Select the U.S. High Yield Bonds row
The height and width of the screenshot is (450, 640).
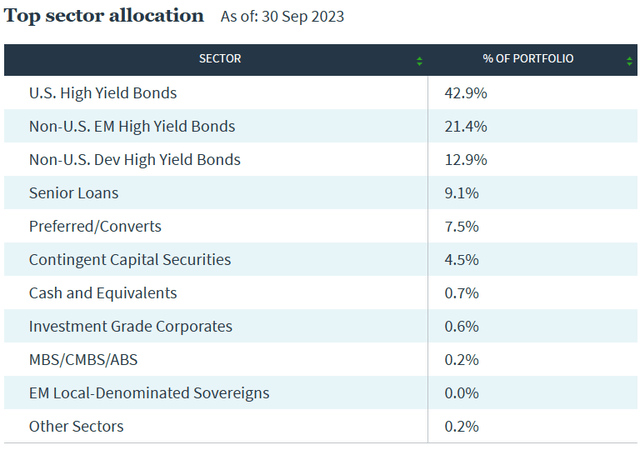pos(103,93)
